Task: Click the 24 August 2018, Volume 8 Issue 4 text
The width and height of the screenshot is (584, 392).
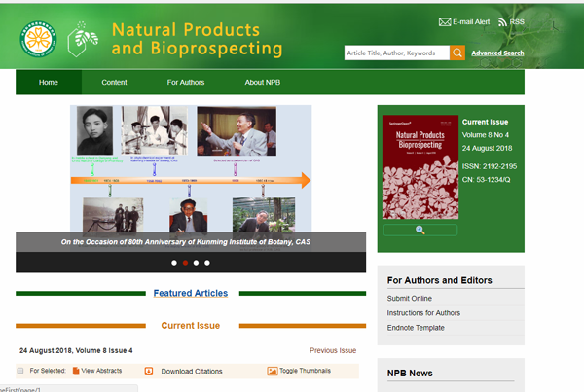Action: [76, 351]
